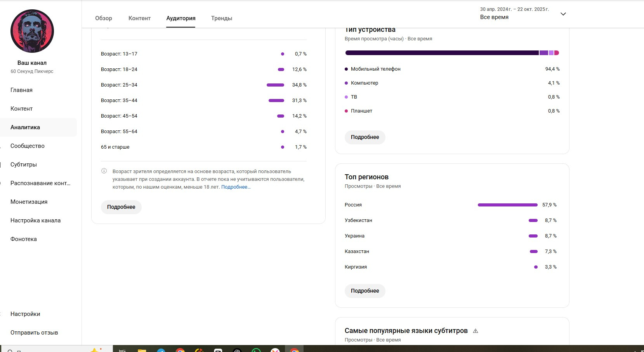Viewport: 644px width, 352px height.
Task: Click Подробнее button under Топ регионов
Action: (x=365, y=291)
